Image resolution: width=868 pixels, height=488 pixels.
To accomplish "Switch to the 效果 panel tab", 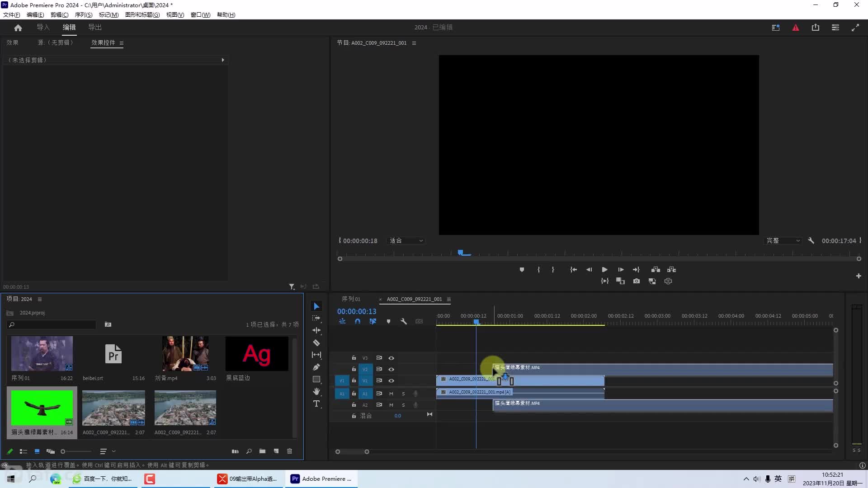I will point(13,42).
